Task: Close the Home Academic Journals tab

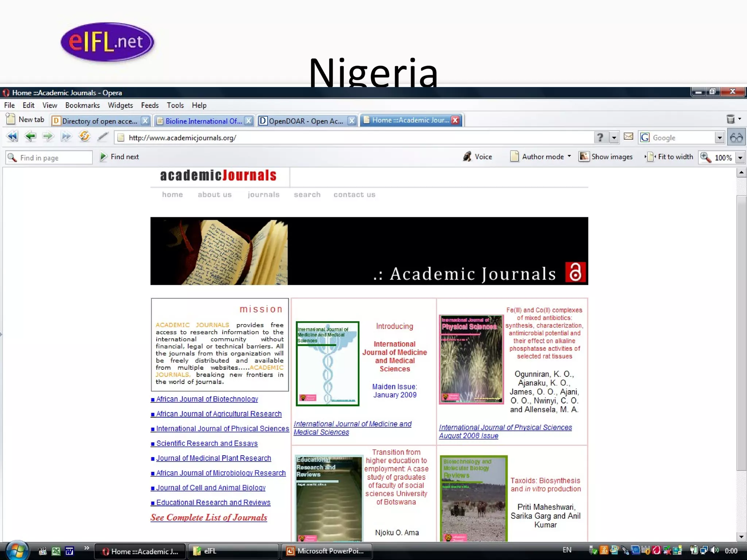Action: click(x=455, y=120)
